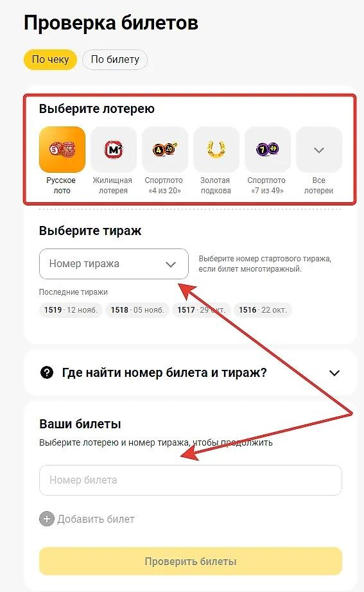Select draw 1518 from 05 нояб.
Viewport: 364px width, 592px height.
coord(137,310)
